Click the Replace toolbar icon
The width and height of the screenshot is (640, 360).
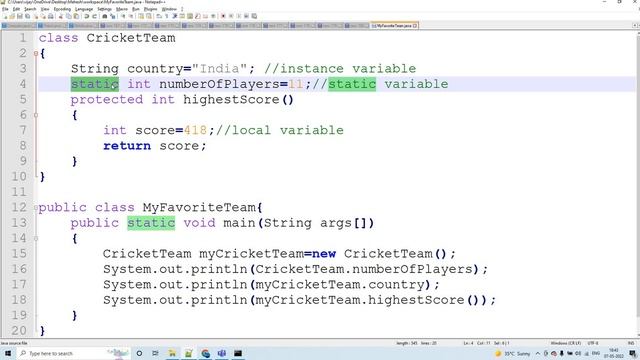(x=113, y=16)
